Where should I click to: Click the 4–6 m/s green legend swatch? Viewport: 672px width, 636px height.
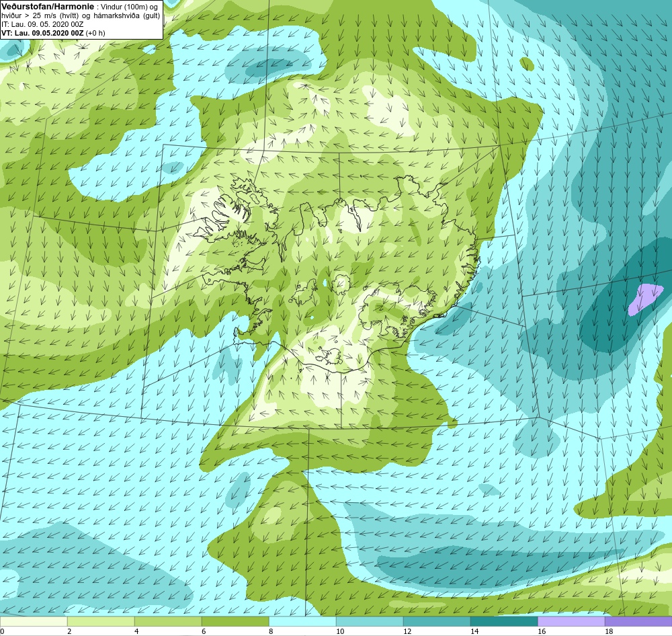tap(168, 621)
